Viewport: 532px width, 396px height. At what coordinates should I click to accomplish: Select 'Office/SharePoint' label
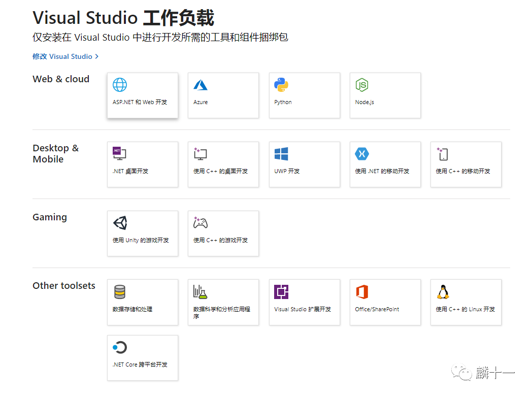(x=377, y=310)
